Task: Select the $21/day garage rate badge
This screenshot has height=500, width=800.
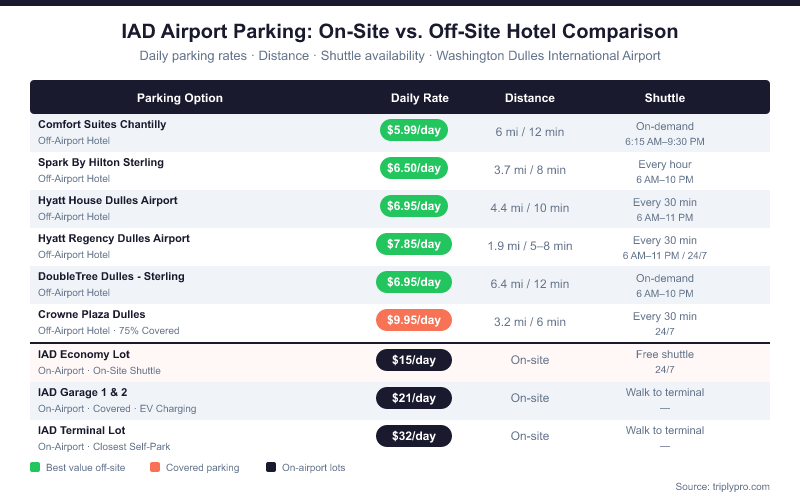Action: click(414, 398)
